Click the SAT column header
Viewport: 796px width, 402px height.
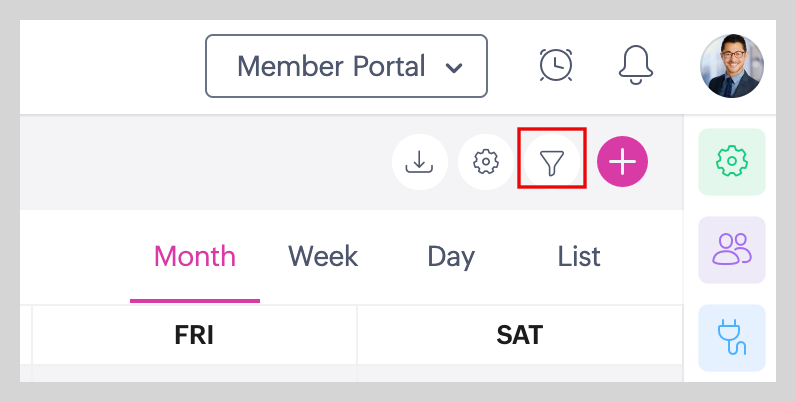(519, 335)
